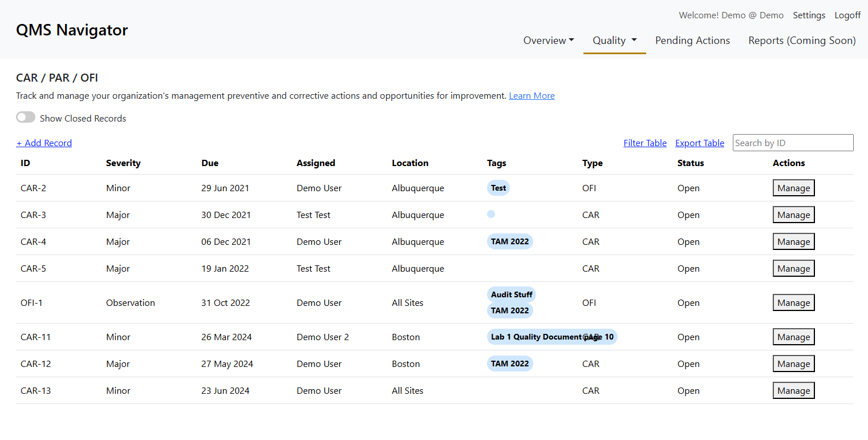Click the Add Record link
The image size is (868, 440).
(x=44, y=143)
